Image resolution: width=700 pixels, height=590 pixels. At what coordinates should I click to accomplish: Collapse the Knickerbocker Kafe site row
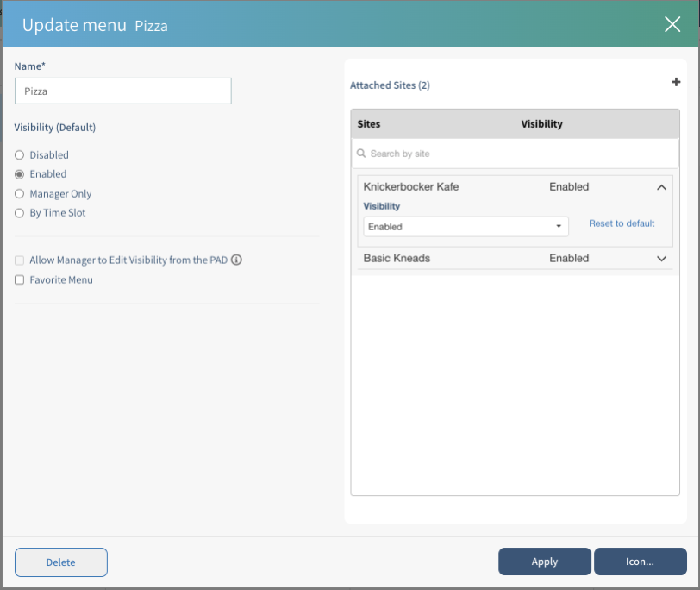[661, 187]
